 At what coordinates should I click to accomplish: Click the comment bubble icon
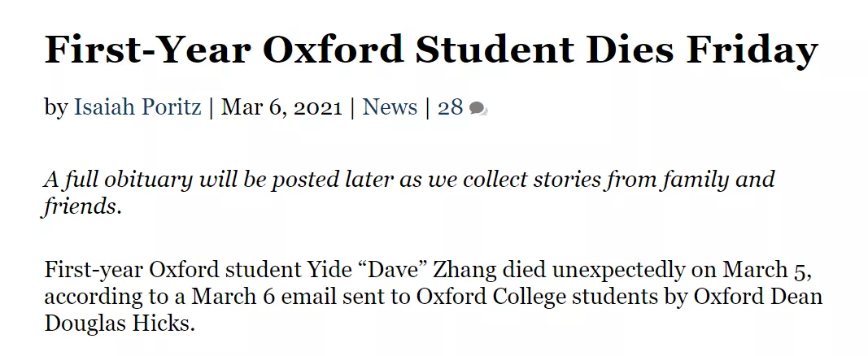pos(478,109)
